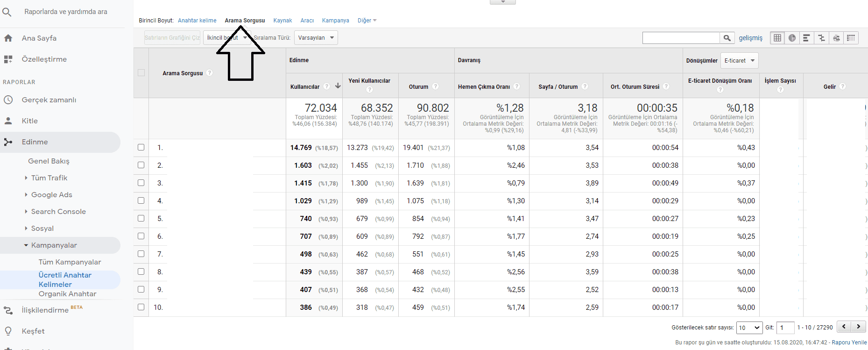The width and height of the screenshot is (868, 350).
Task: Select the data table view icon
Action: (777, 38)
